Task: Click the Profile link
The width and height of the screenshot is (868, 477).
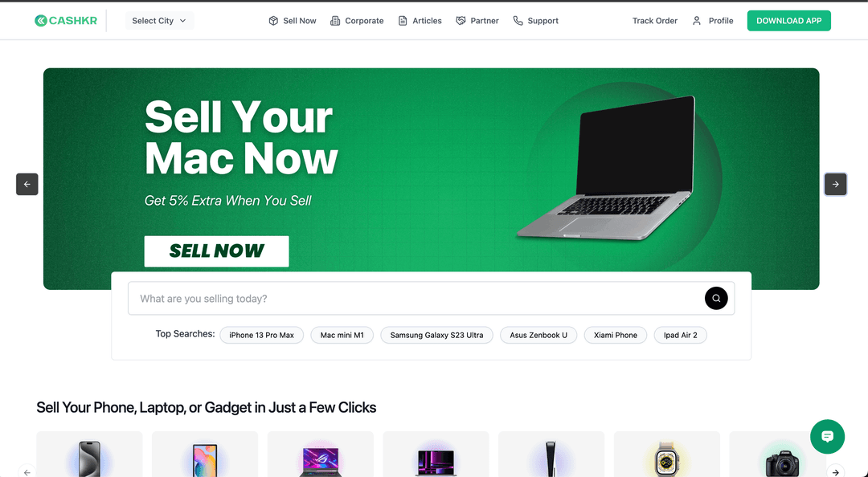Action: (712, 20)
